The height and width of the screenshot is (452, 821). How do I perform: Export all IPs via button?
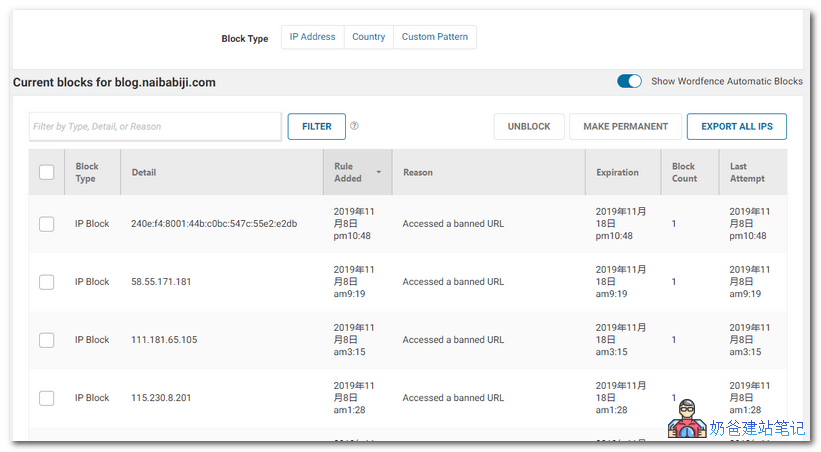pos(736,127)
